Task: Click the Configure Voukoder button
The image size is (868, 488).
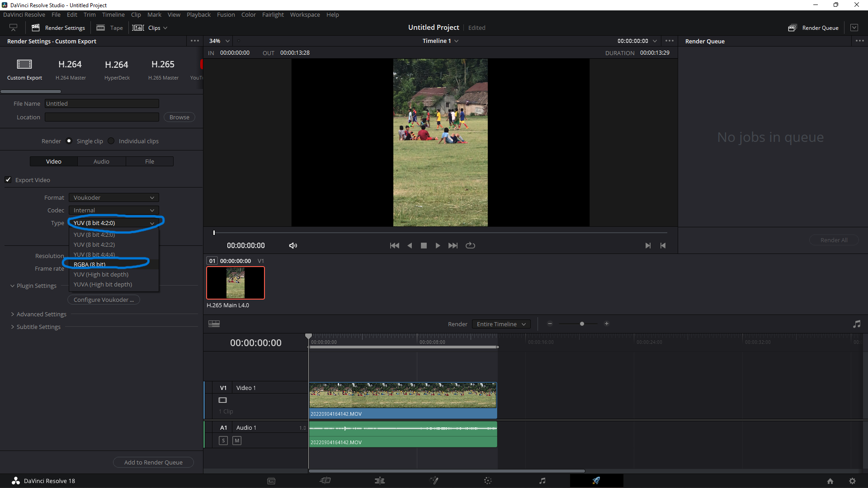Action: point(104,300)
